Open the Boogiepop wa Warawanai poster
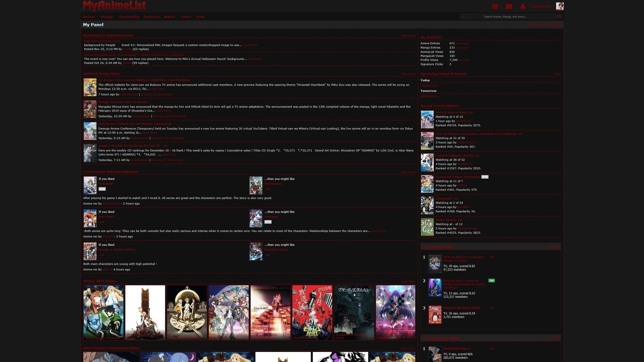This screenshot has width=644, height=362. 354,313
